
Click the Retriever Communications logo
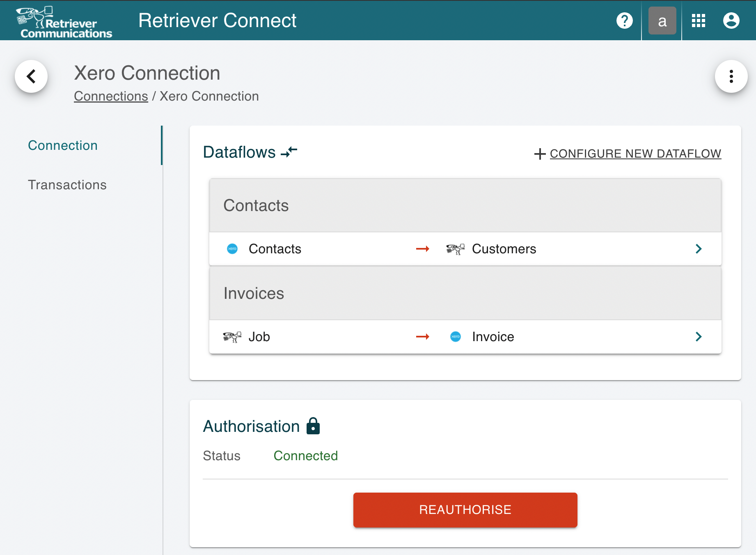(64, 22)
